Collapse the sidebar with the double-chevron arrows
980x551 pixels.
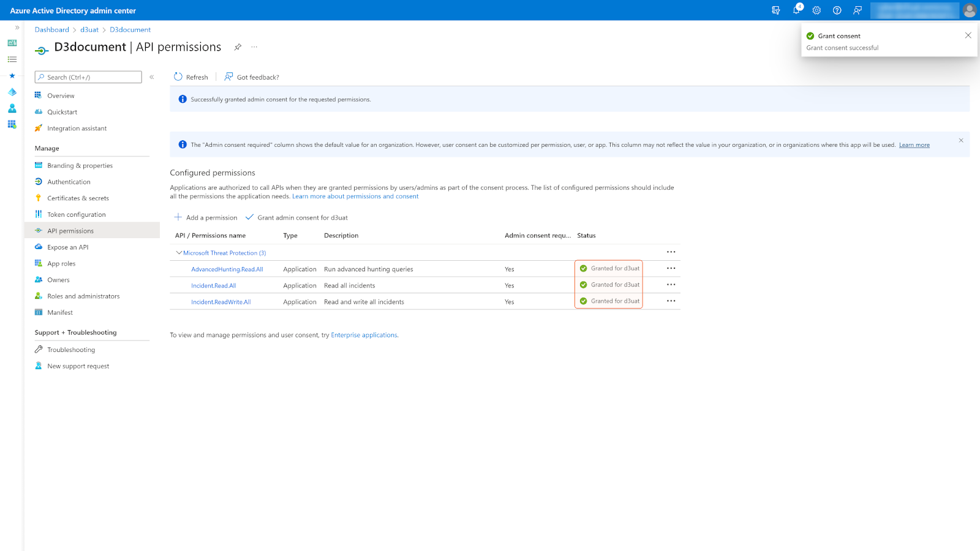pos(17,27)
